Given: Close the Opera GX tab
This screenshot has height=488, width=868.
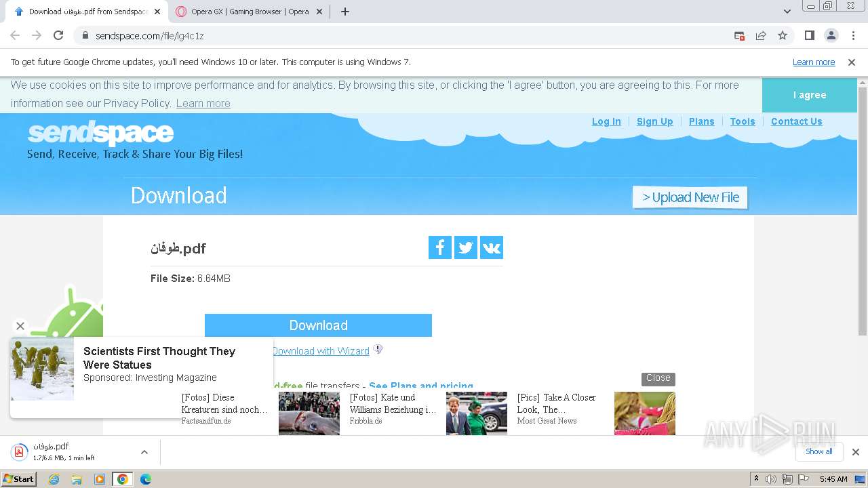Looking at the screenshot, I should click(x=321, y=12).
